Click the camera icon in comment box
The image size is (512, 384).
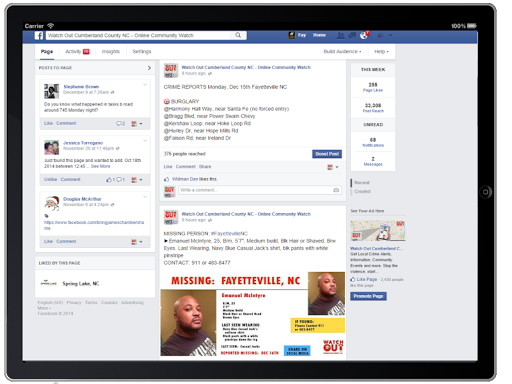[x=336, y=190]
